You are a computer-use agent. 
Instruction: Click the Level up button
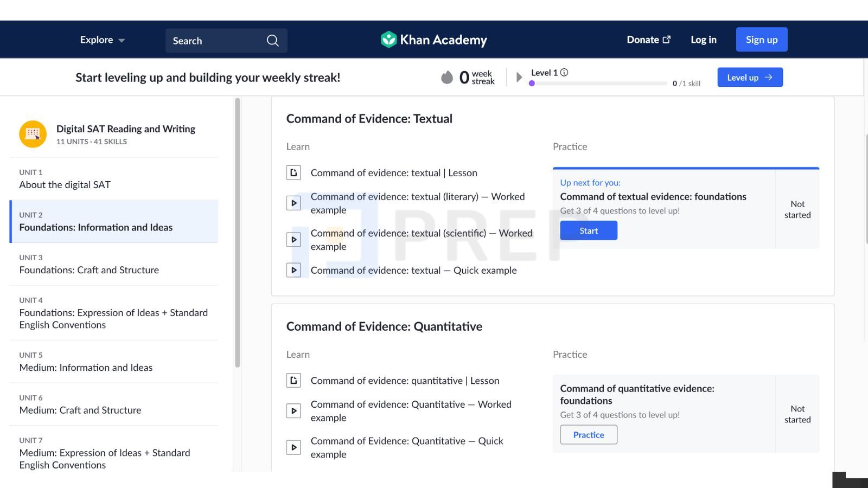tap(750, 78)
